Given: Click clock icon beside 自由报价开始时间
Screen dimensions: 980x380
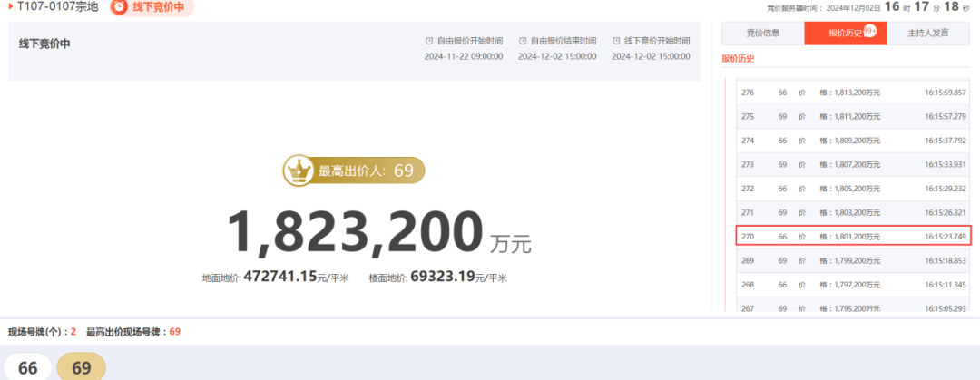Looking at the screenshot, I should point(429,41).
